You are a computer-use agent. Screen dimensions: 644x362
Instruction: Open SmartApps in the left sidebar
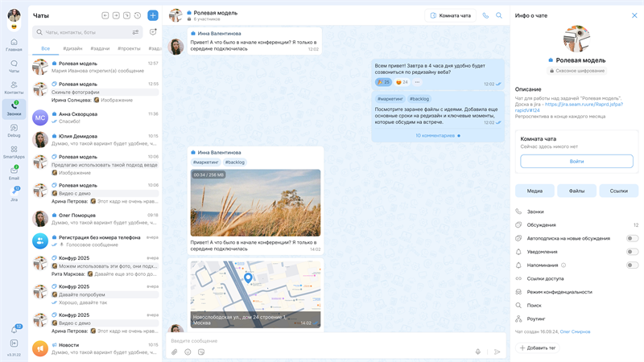(14, 150)
